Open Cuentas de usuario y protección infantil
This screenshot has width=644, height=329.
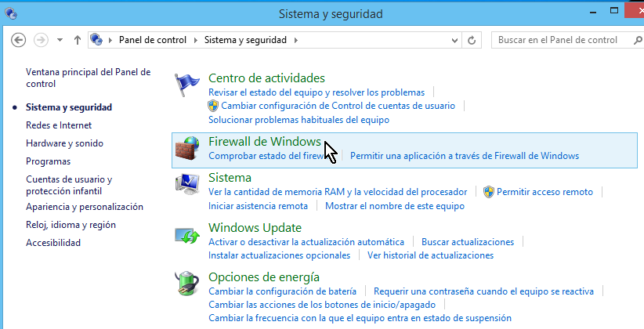69,185
